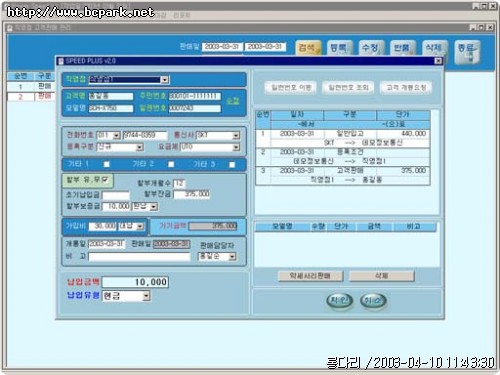The width and height of the screenshot is (500, 375).
Task: Click the 검색 search toolbar button
Action: [x=308, y=48]
